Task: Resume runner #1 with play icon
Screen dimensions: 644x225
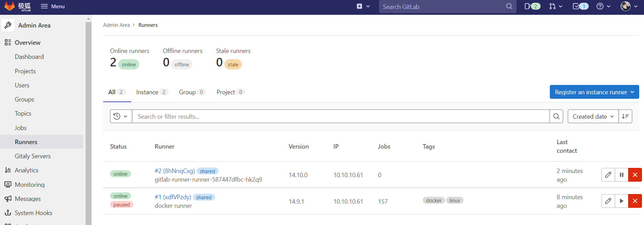Action: coord(621,201)
